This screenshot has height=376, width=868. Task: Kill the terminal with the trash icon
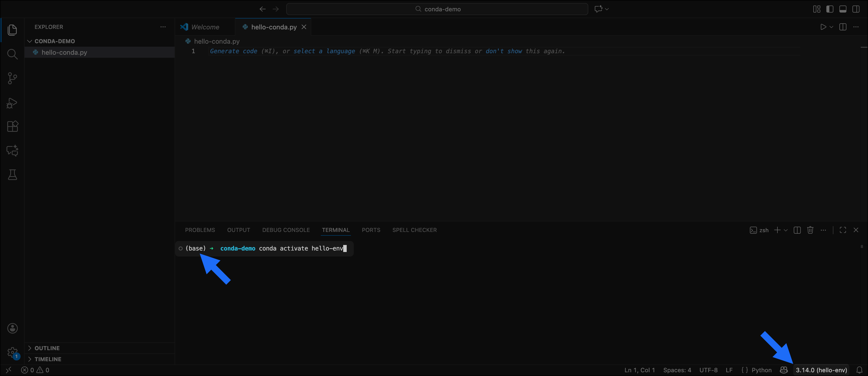(810, 230)
